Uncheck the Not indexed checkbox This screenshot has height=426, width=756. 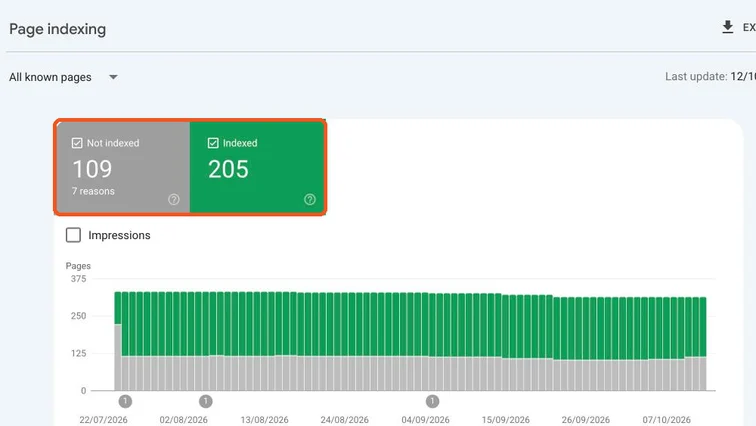77,143
